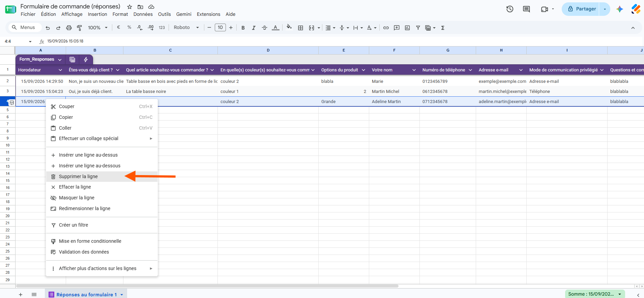This screenshot has height=298, width=644.
Task: Open the Name box dropdown arrow
Action: tap(30, 41)
